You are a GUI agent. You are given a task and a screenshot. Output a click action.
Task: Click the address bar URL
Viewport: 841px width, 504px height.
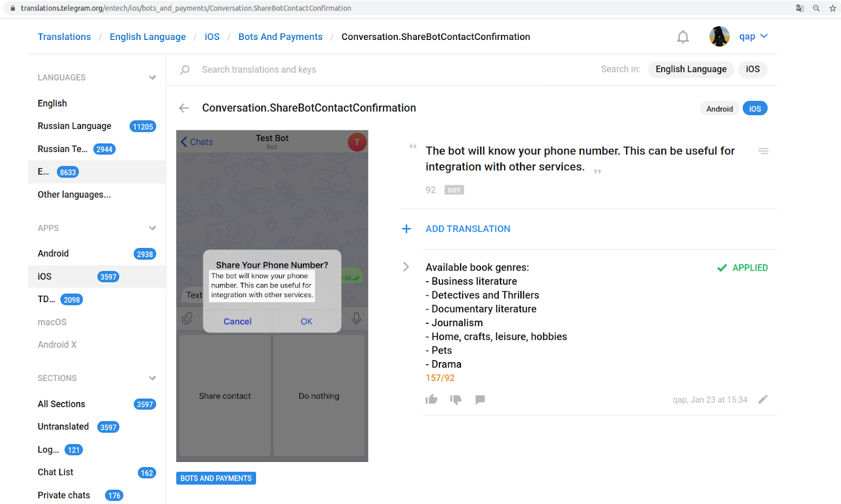[186, 8]
